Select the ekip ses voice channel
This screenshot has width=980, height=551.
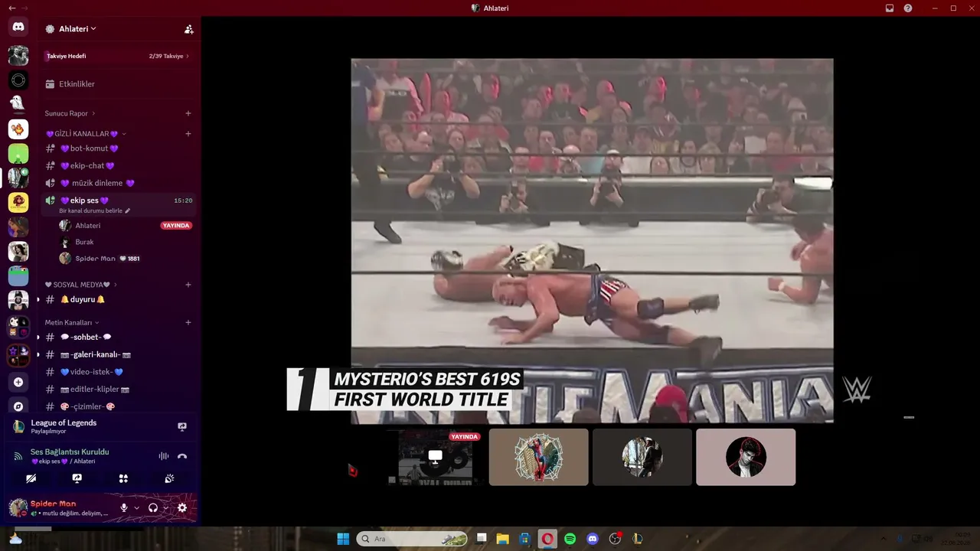[119, 201]
